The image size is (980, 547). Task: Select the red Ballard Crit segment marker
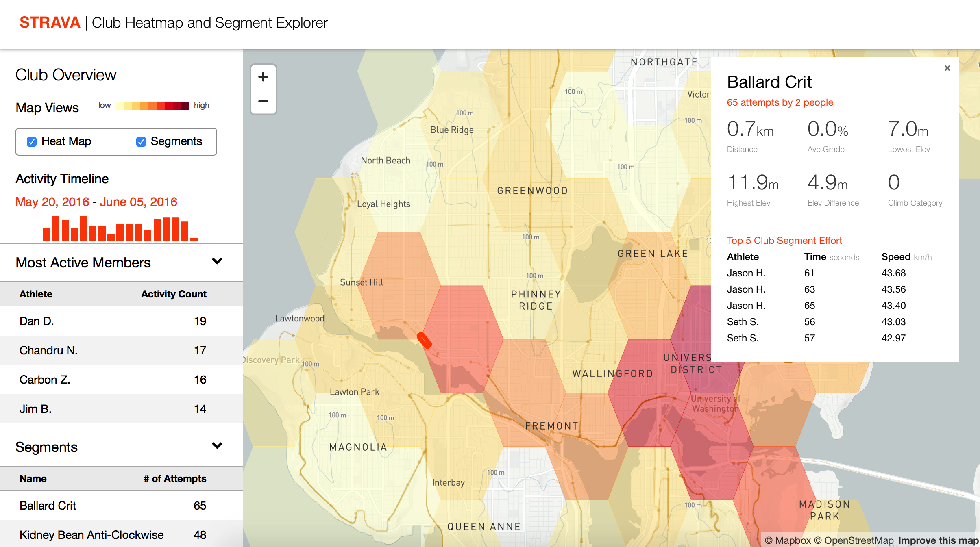pos(424,340)
